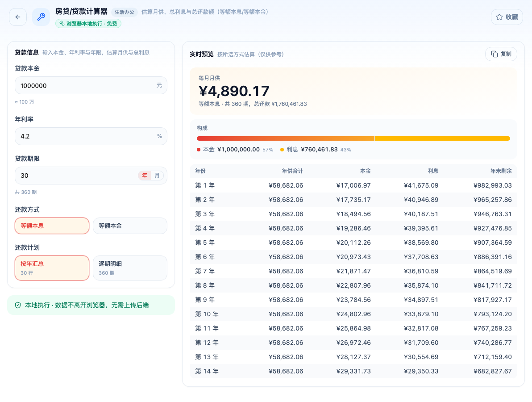Screen dimensions: 532x402
Task: Click the 本金 column header
Action: click(366, 171)
